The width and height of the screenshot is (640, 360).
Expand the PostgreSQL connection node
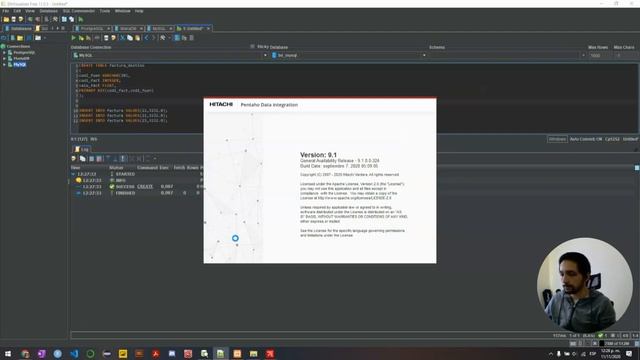4,53
